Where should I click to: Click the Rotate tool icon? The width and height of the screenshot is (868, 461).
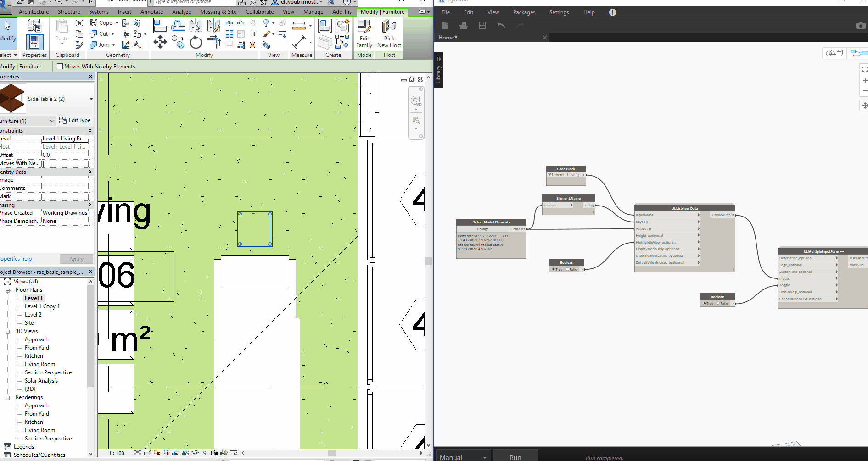pos(196,43)
